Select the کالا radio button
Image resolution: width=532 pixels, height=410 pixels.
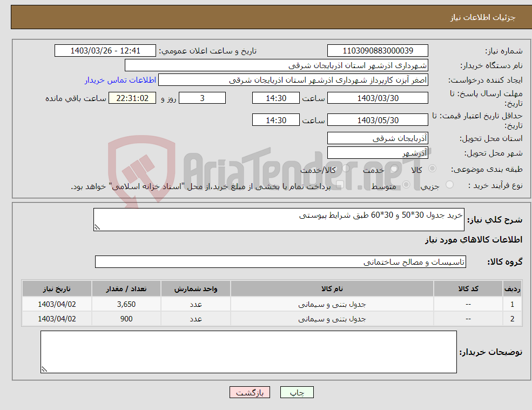click(x=432, y=169)
